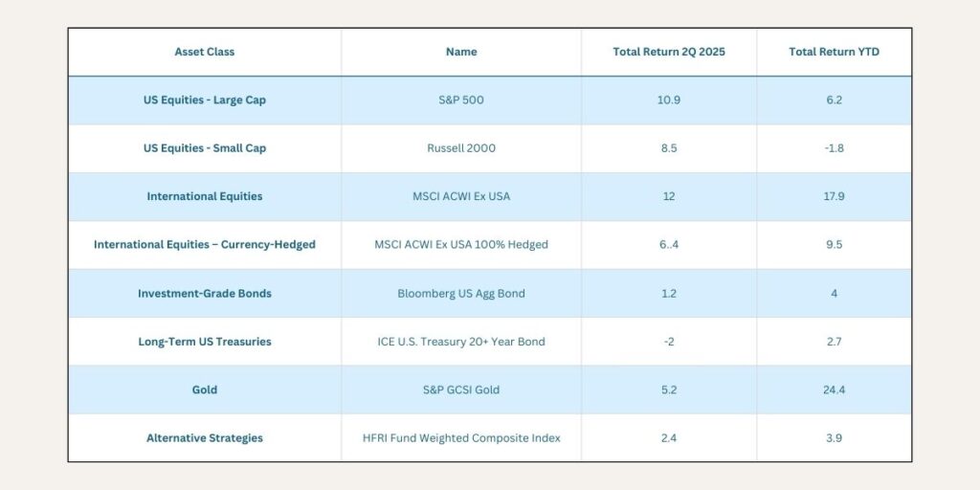This screenshot has height=490, width=980.
Task: Select MSCI ACWI Ex USA 100% Hedged cell
Action: coord(461,244)
